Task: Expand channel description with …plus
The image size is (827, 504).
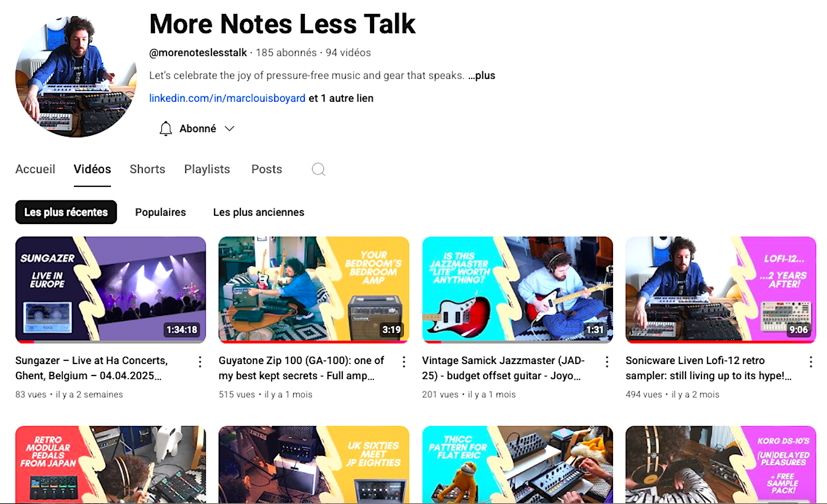Action: [x=482, y=75]
